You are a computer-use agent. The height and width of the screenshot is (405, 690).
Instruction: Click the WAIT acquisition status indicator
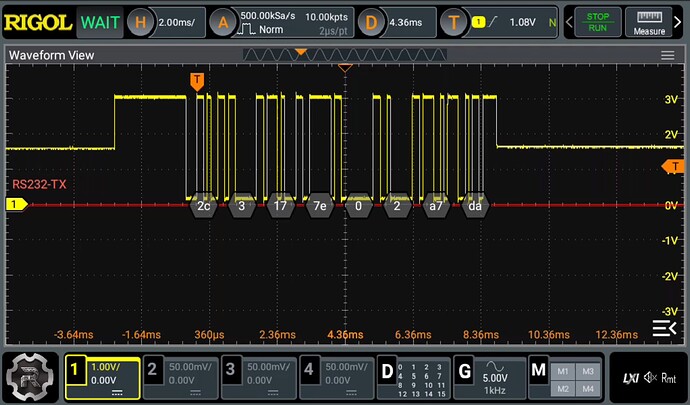pos(100,22)
